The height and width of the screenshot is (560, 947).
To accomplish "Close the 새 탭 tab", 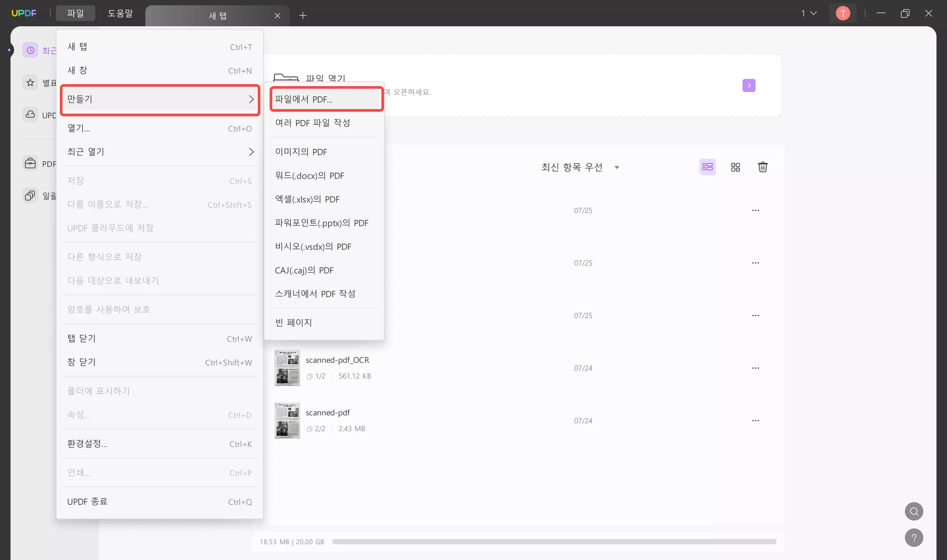I will [x=278, y=15].
